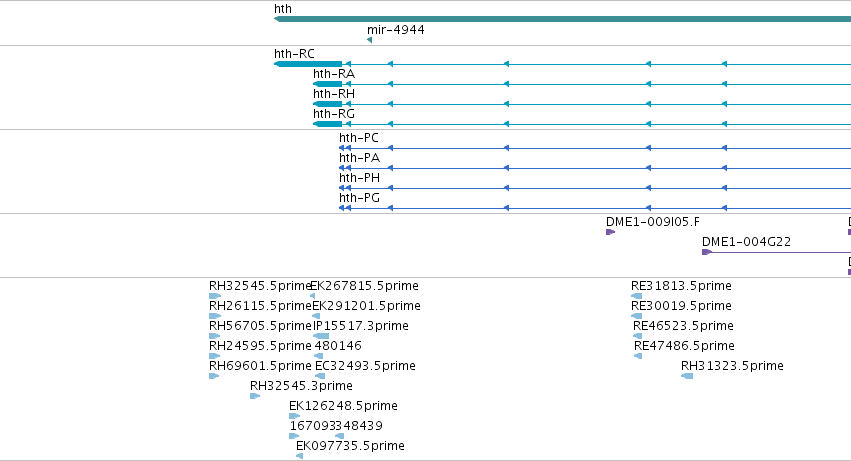Select the RE47486.5prime EST label
The image size is (851, 461).
pyautogui.click(x=684, y=346)
